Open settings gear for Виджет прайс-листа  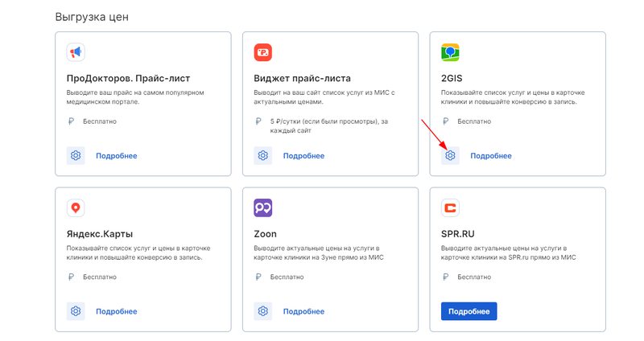263,155
